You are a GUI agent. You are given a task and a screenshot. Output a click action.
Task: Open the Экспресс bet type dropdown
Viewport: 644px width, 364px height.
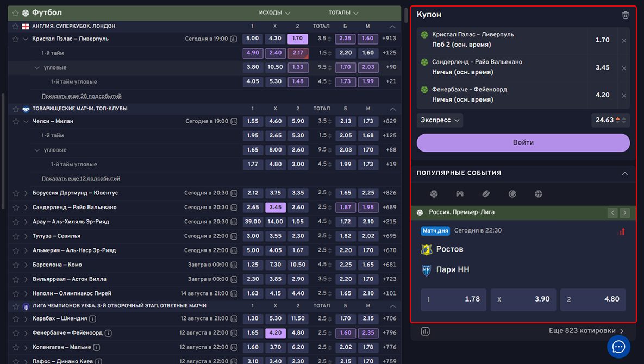(x=440, y=120)
